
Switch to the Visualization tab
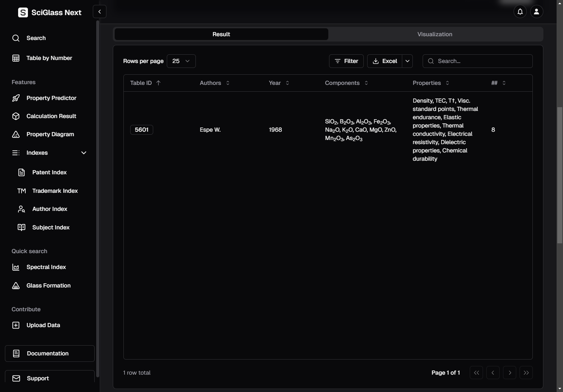tap(435, 34)
